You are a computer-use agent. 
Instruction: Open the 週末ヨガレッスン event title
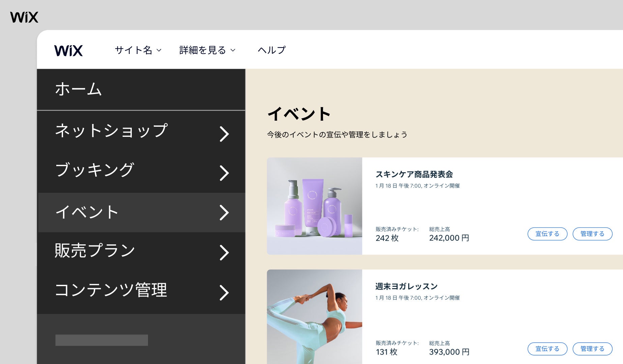pos(406,286)
